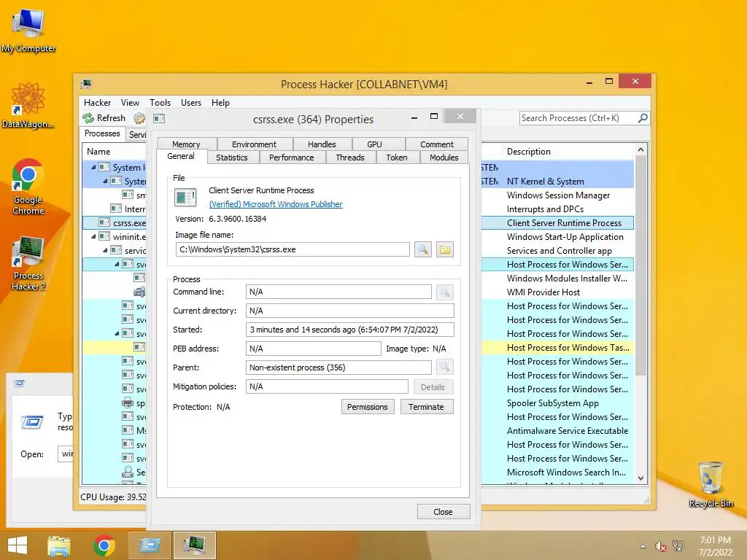Image resolution: width=747 pixels, height=560 pixels.
Task: Click the taskbar clock showing 7:01 PM
Action: pyautogui.click(x=715, y=546)
